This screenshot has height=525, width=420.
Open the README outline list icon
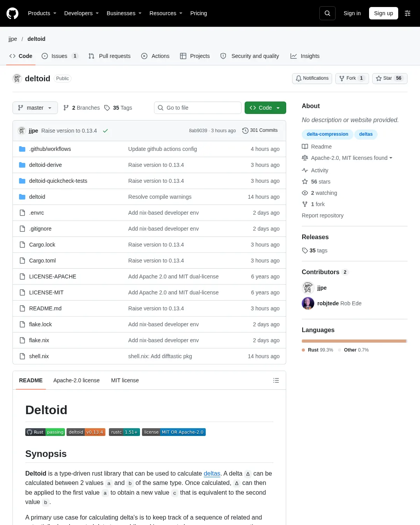pos(276,380)
